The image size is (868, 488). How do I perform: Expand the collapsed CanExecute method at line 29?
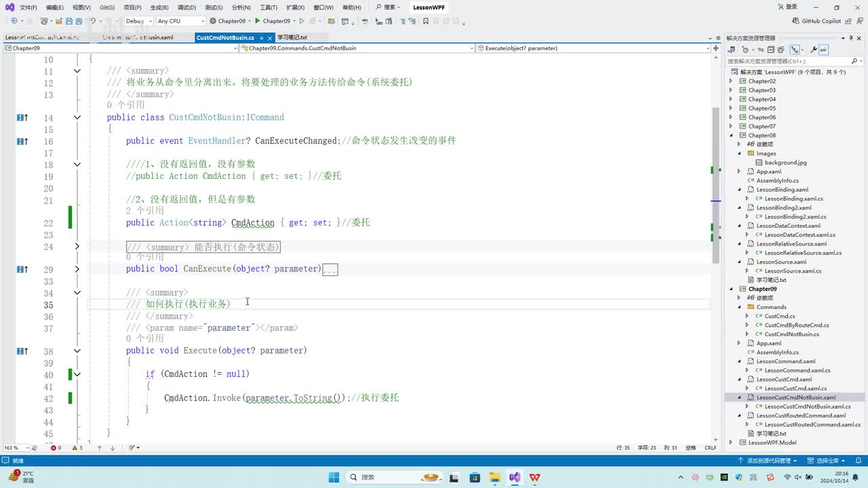[x=77, y=269]
